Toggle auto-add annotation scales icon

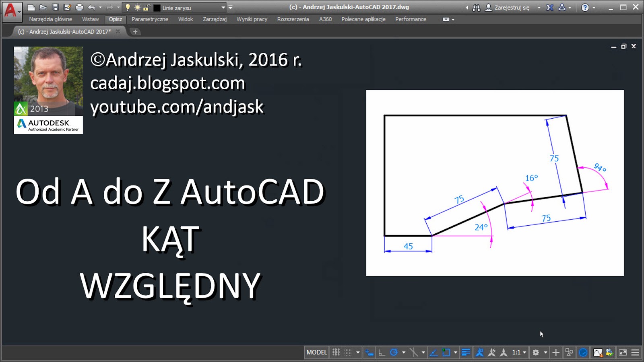click(491, 352)
